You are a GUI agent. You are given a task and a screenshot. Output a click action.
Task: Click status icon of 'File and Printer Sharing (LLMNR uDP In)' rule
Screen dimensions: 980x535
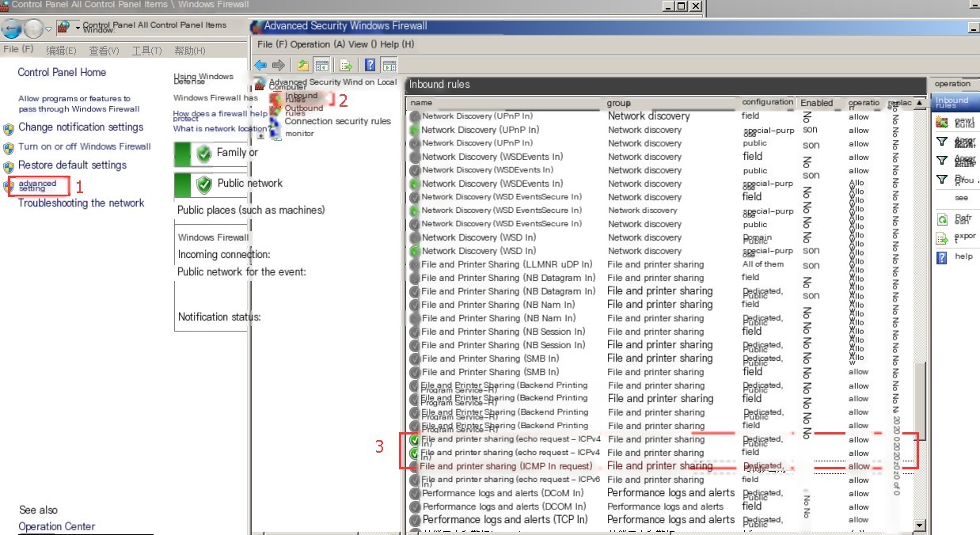pyautogui.click(x=415, y=265)
